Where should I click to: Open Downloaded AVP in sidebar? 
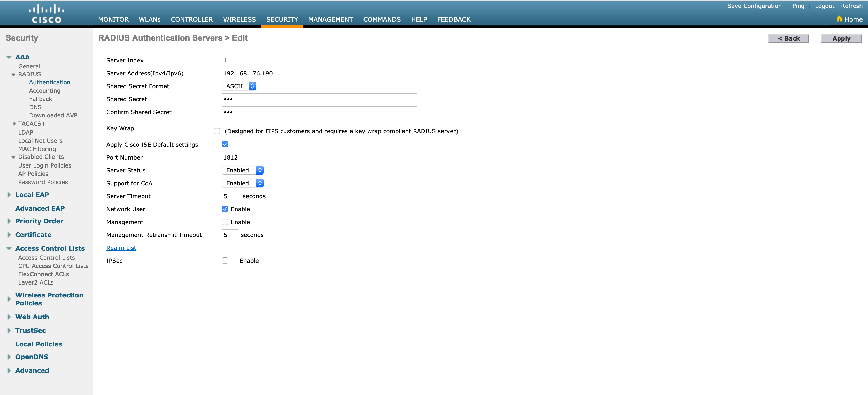point(53,115)
